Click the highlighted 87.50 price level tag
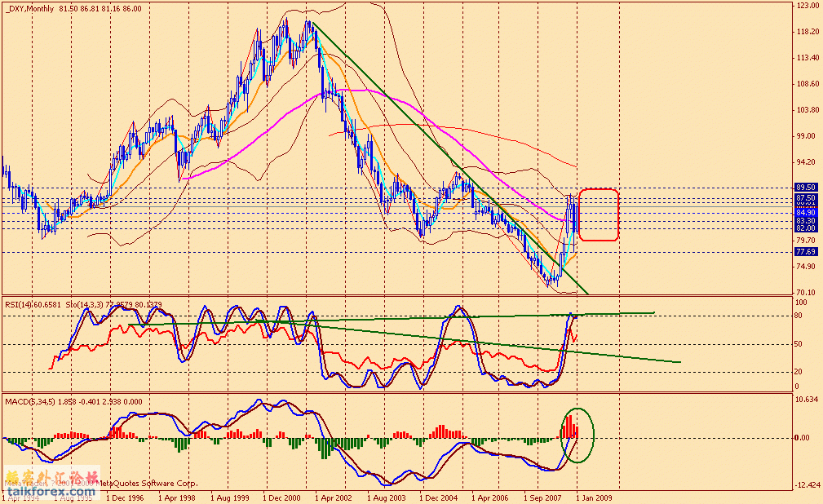 [x=806, y=198]
